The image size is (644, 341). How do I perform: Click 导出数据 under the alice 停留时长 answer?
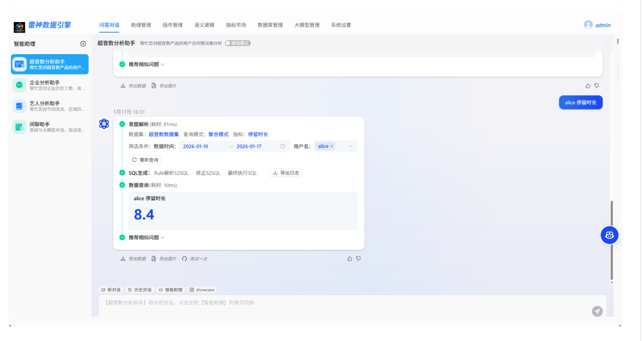click(x=133, y=259)
